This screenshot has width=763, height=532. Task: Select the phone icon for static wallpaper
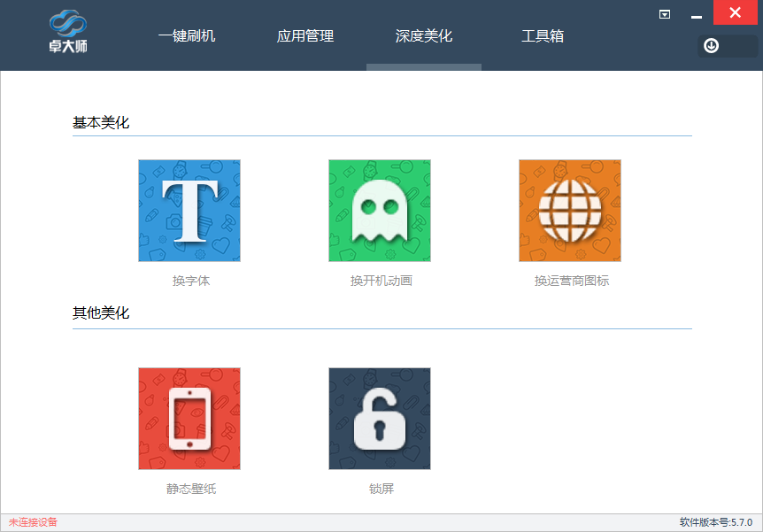point(189,418)
